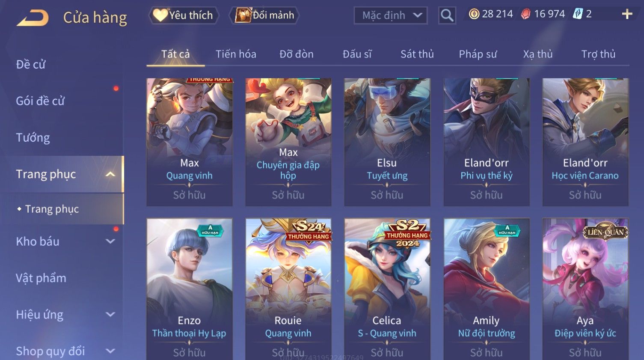Open Yêu thích heart favorites

184,15
